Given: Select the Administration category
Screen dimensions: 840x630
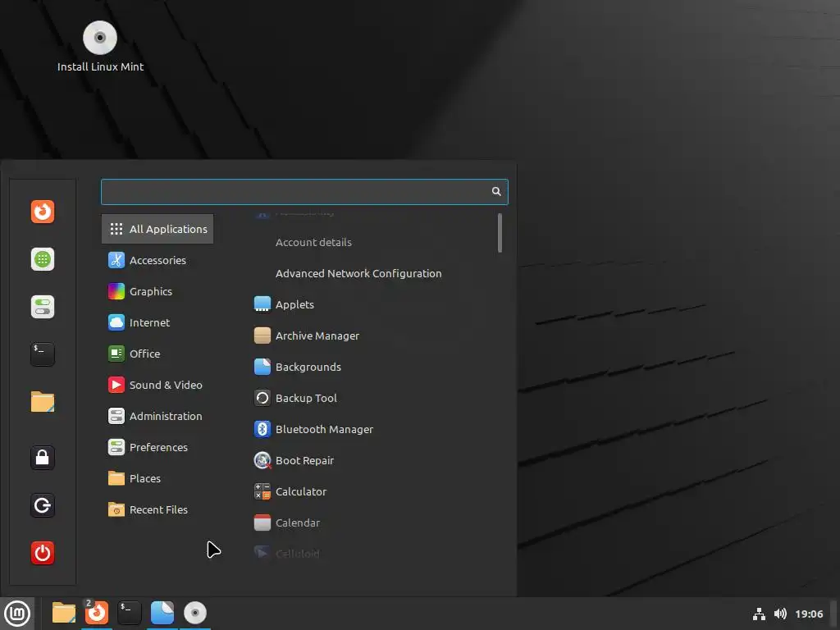Looking at the screenshot, I should click(157, 416).
